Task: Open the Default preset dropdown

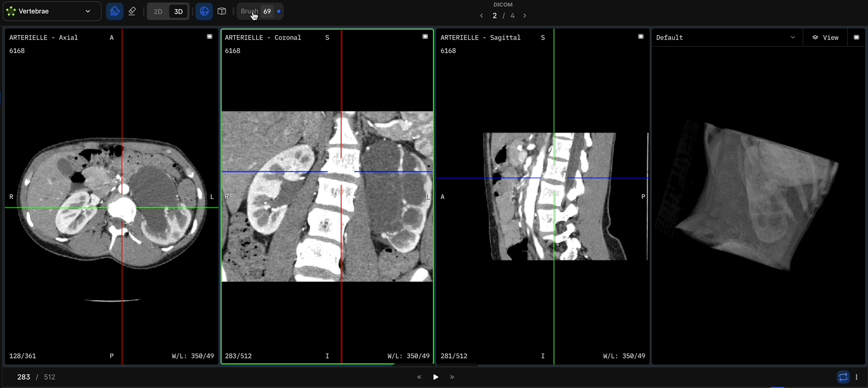Action: [726, 37]
